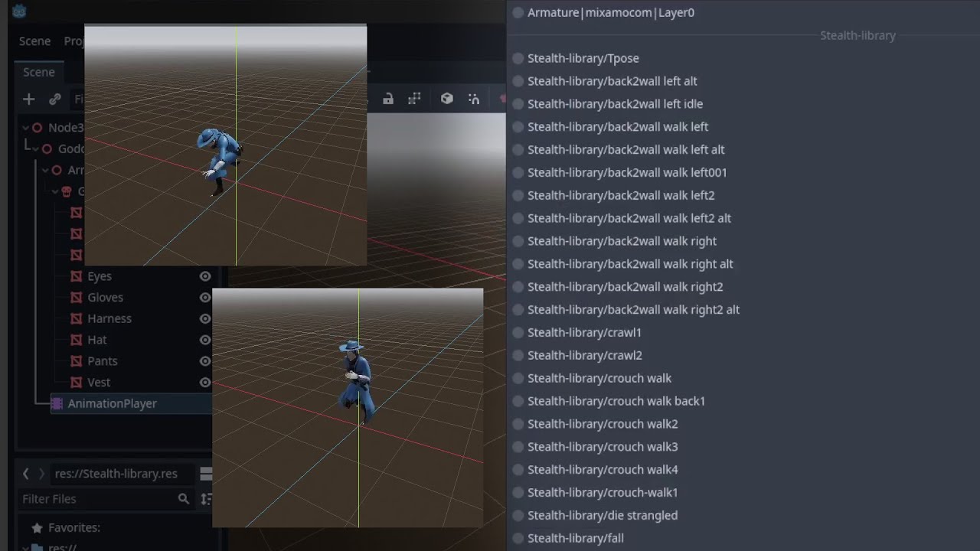Image resolution: width=980 pixels, height=551 pixels.
Task: Click the mesh icon beside Eyes
Action: [77, 276]
